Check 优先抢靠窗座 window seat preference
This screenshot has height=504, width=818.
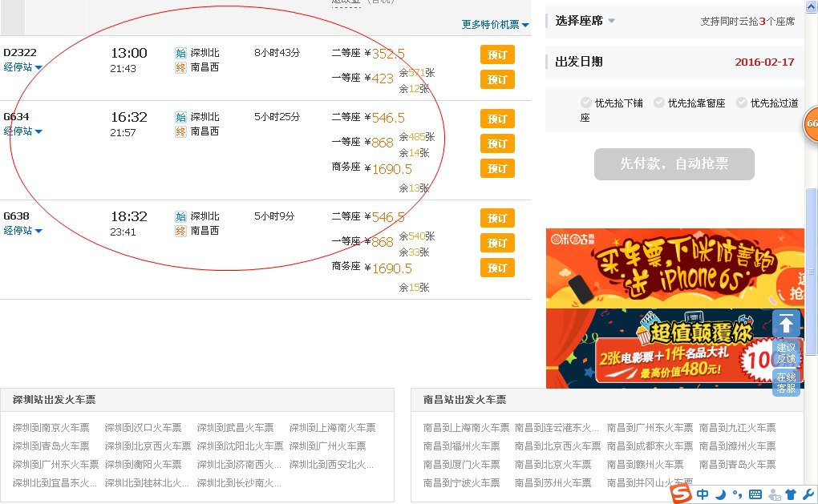point(659,103)
